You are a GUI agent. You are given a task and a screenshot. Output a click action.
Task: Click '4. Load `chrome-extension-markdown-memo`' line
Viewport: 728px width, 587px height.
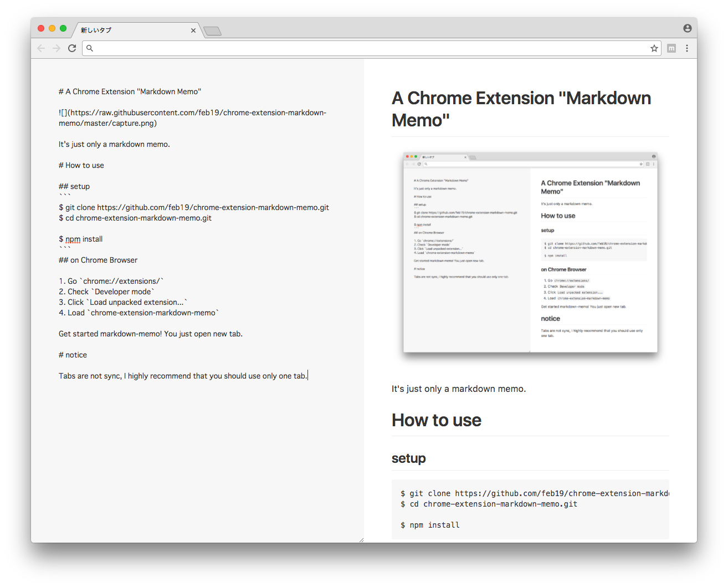pos(139,313)
